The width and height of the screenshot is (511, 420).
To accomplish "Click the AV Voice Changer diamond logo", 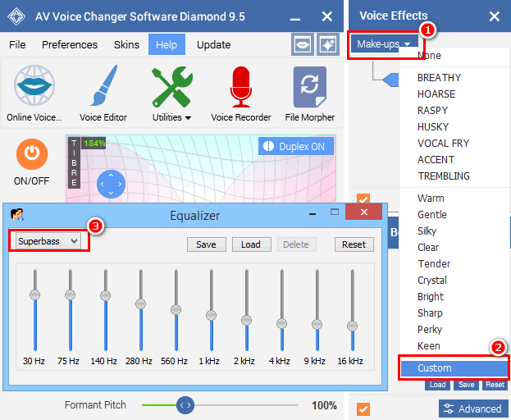I will (x=16, y=16).
